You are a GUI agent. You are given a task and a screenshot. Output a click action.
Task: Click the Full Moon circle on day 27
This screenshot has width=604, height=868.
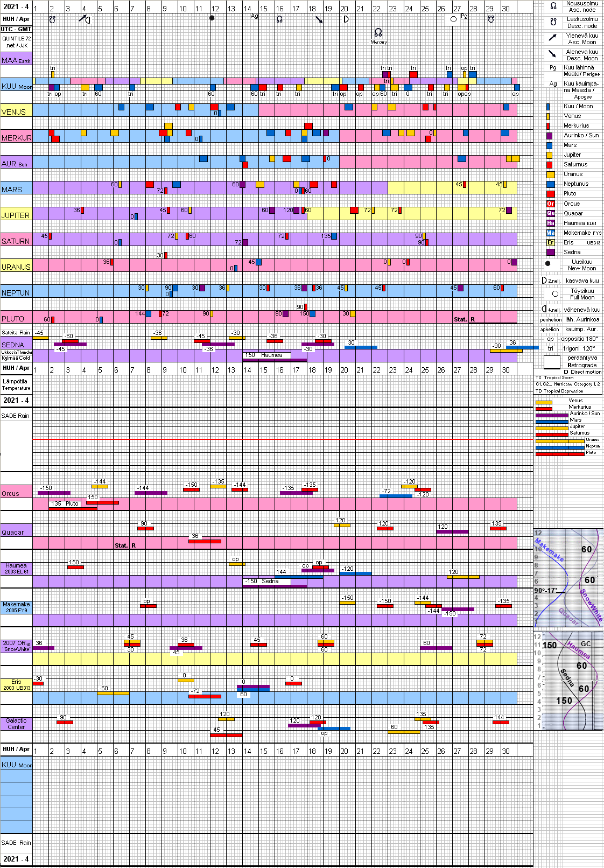click(x=453, y=19)
